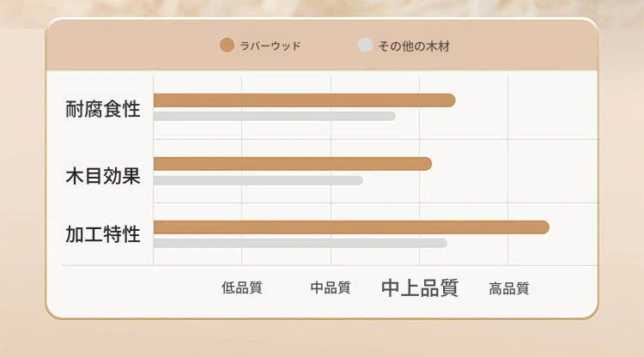The height and width of the screenshot is (357, 644).
Task: Click the 耐腐食性 row label
Action: tap(103, 109)
